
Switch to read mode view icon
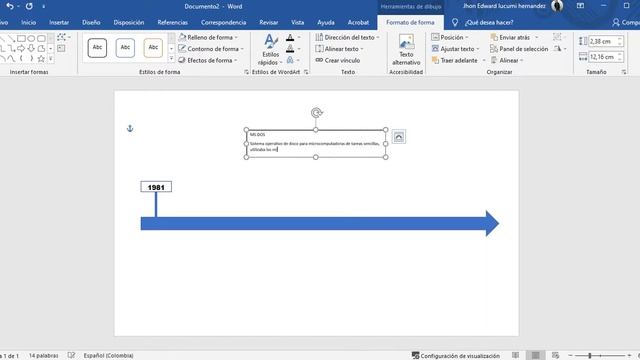(516, 356)
